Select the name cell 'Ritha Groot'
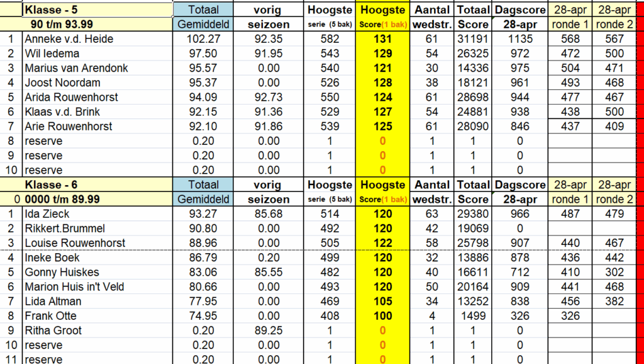 97,331
